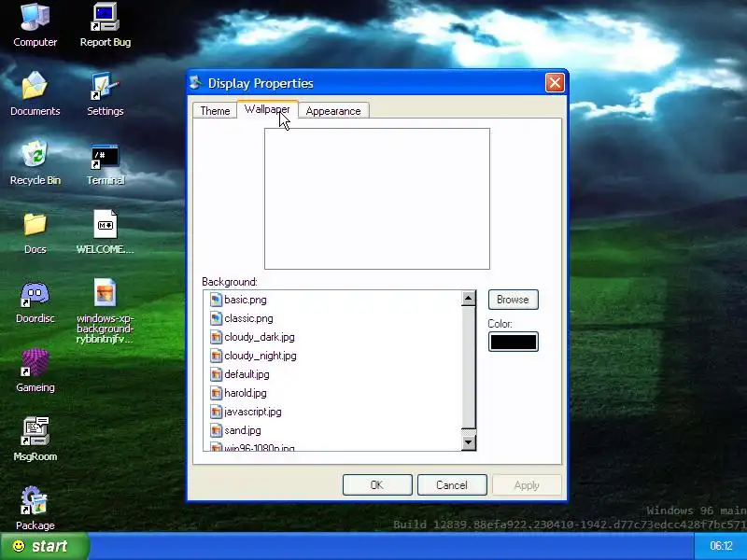Click the taskbar clock showing 06:12
This screenshot has height=560, width=747.
[x=721, y=546]
